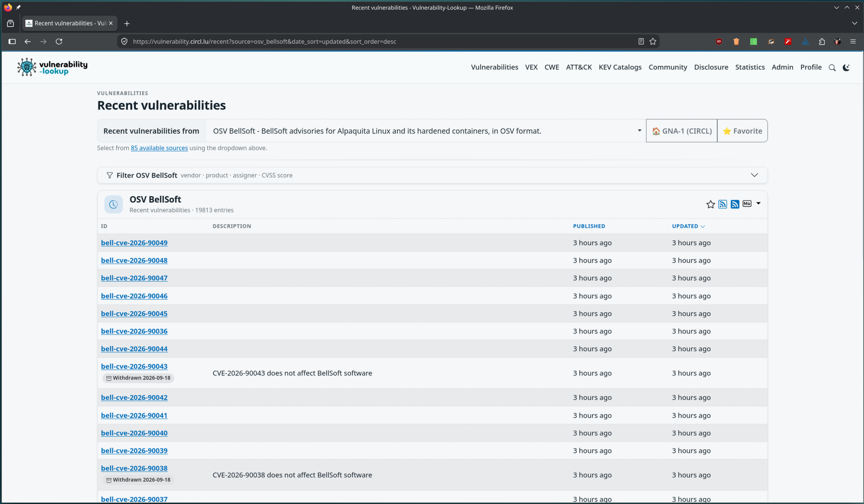Click the clock icon beside OSV BellSoft
Screen dimensions: 864x504
pyautogui.click(x=113, y=204)
